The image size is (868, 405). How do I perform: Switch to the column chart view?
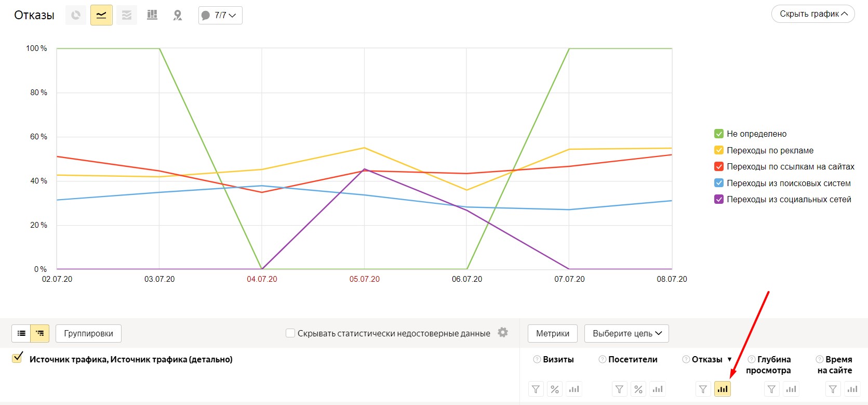[152, 15]
